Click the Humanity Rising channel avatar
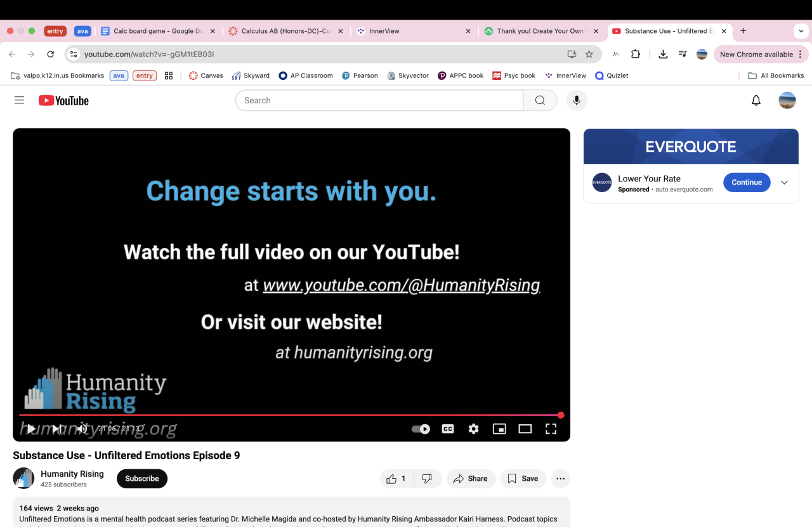Screen dimensions: 812x527 (x=23, y=478)
